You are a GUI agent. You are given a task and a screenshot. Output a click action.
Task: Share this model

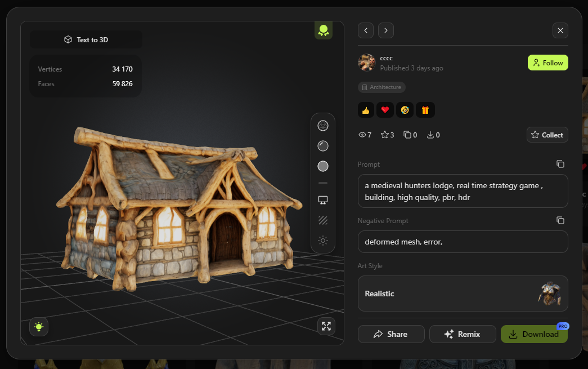coord(391,334)
